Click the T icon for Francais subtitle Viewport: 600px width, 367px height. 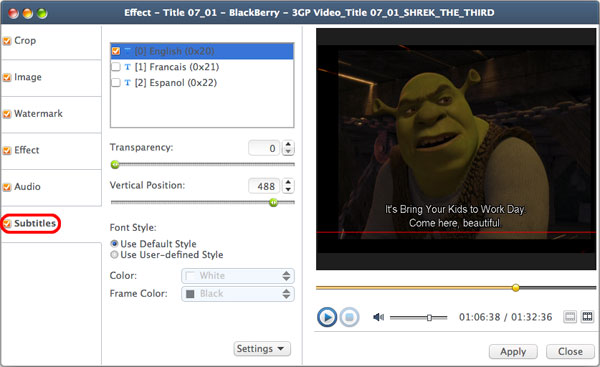click(128, 67)
